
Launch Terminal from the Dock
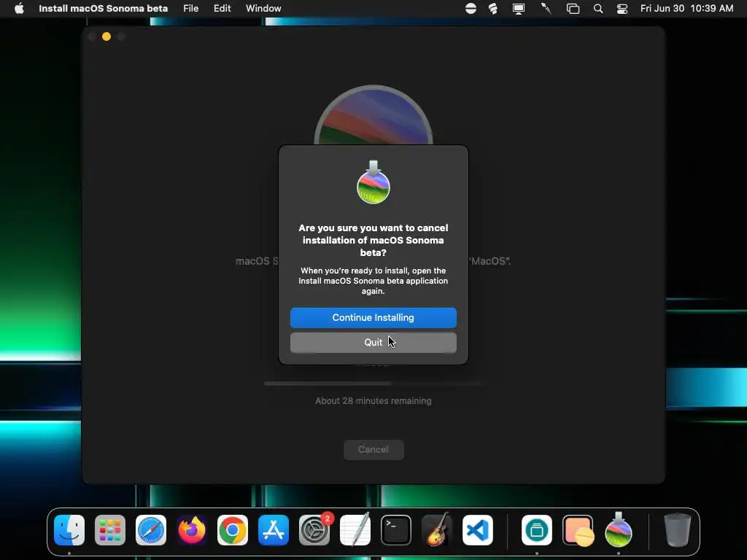click(x=396, y=530)
